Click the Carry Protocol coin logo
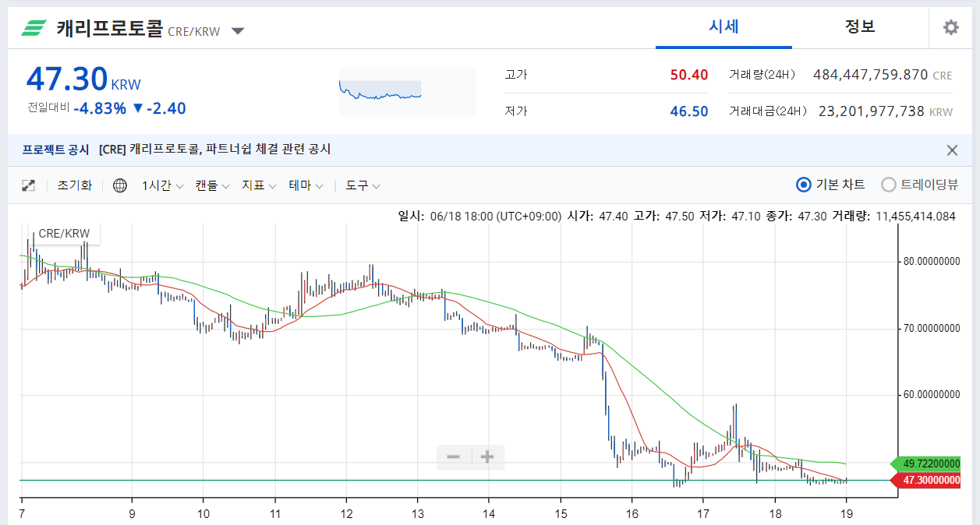980x525 pixels. [x=34, y=26]
